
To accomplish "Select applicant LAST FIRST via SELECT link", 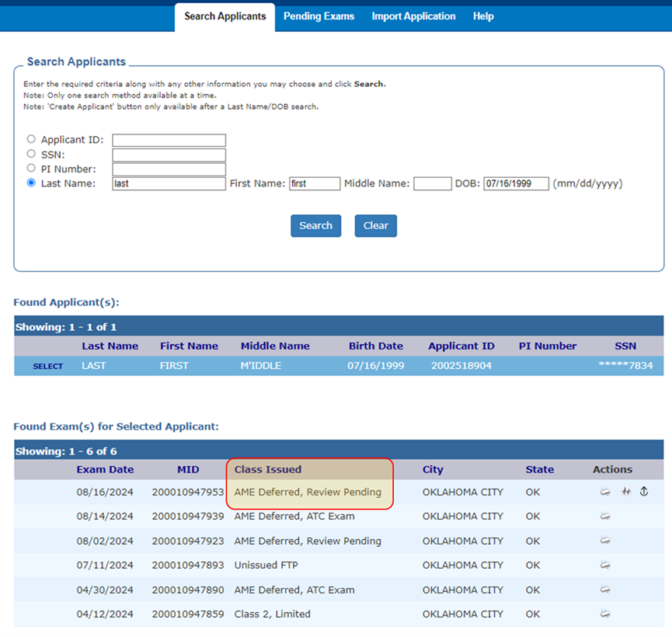I will [x=48, y=366].
